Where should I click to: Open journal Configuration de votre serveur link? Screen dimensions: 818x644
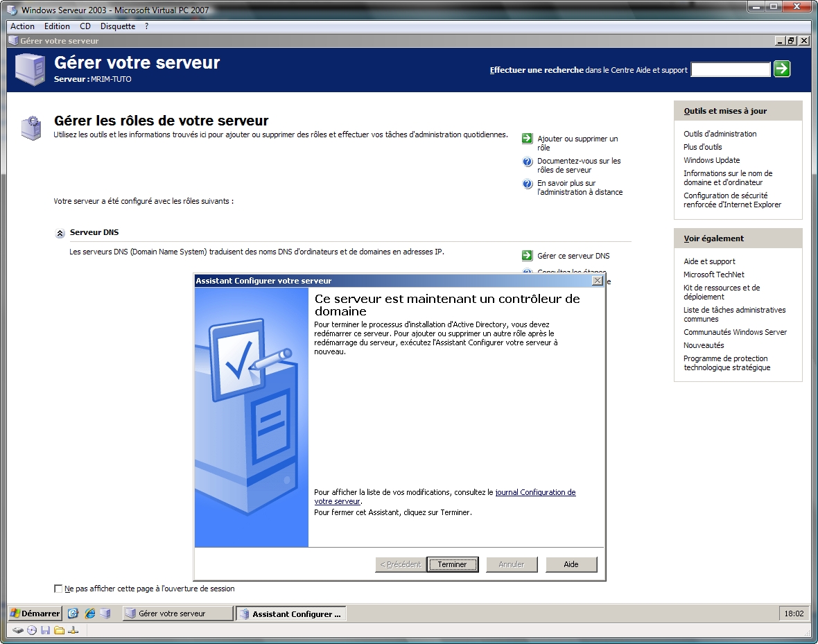coord(535,492)
